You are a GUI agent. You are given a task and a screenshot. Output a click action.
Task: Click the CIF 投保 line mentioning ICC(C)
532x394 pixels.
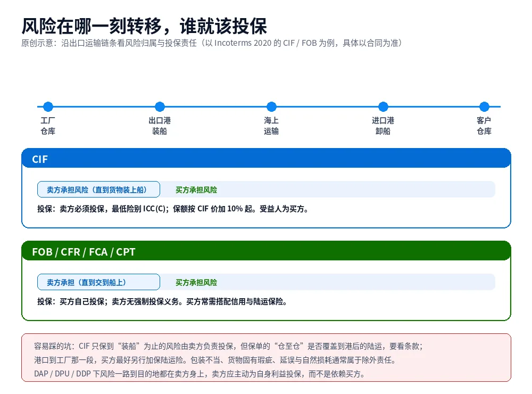173,209
